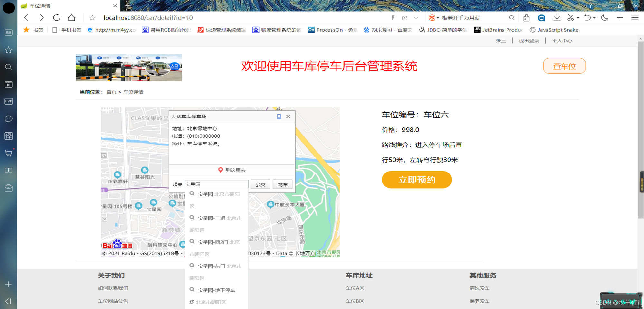The height and width of the screenshot is (309, 644).
Task: Click the 首页 breadcrumb link
Action: [x=111, y=92]
